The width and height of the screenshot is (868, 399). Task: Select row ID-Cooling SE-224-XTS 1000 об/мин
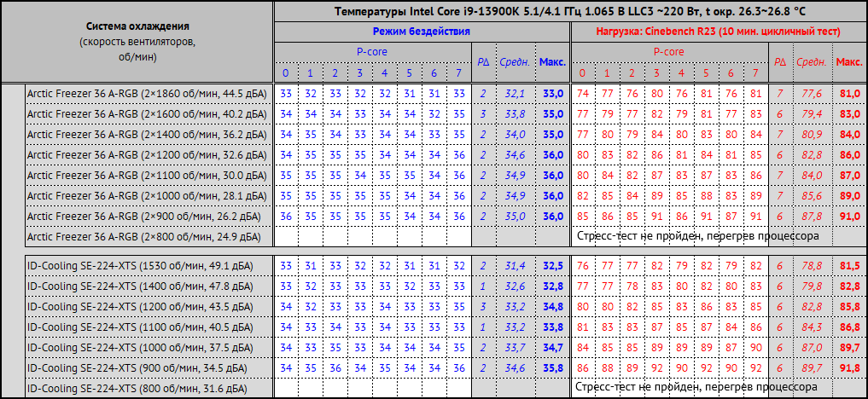point(446,348)
